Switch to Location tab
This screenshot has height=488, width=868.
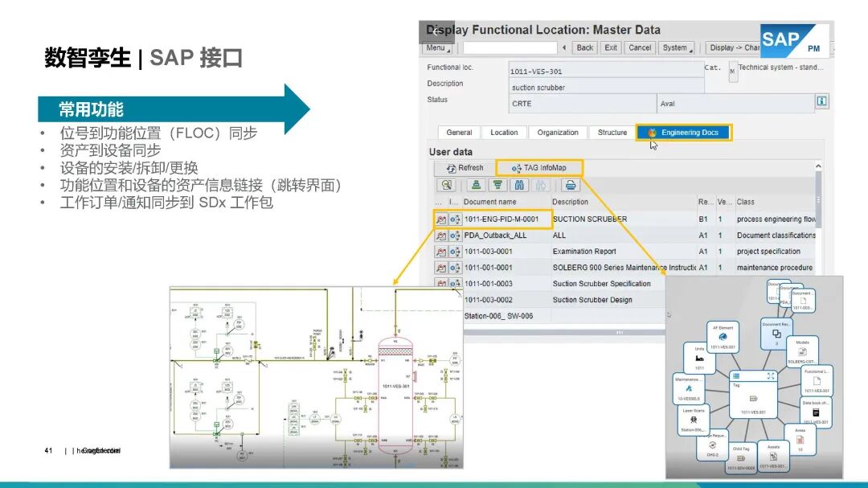(504, 133)
